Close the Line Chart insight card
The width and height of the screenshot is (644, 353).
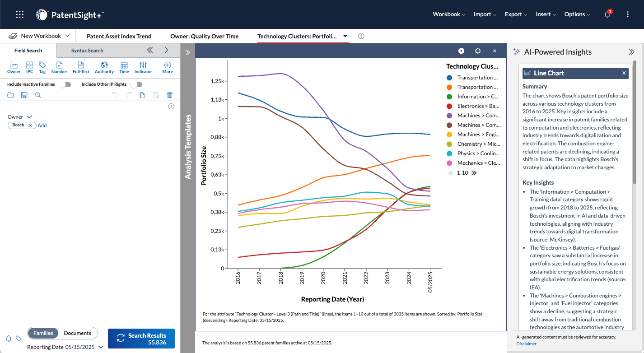pyautogui.click(x=624, y=73)
